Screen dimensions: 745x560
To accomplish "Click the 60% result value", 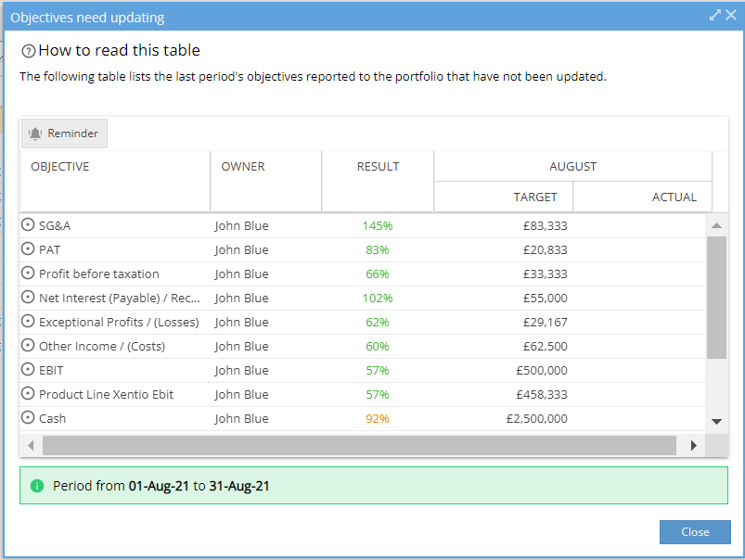I will pos(378,346).
